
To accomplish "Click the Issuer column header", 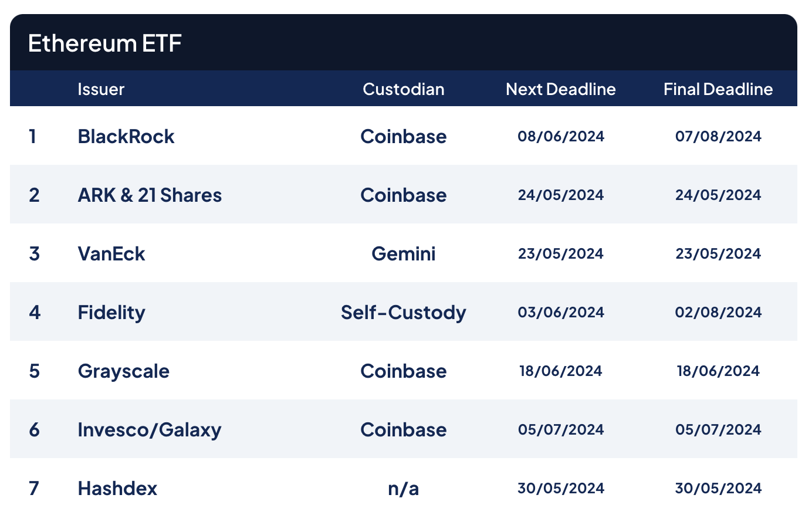I will pyautogui.click(x=101, y=89).
